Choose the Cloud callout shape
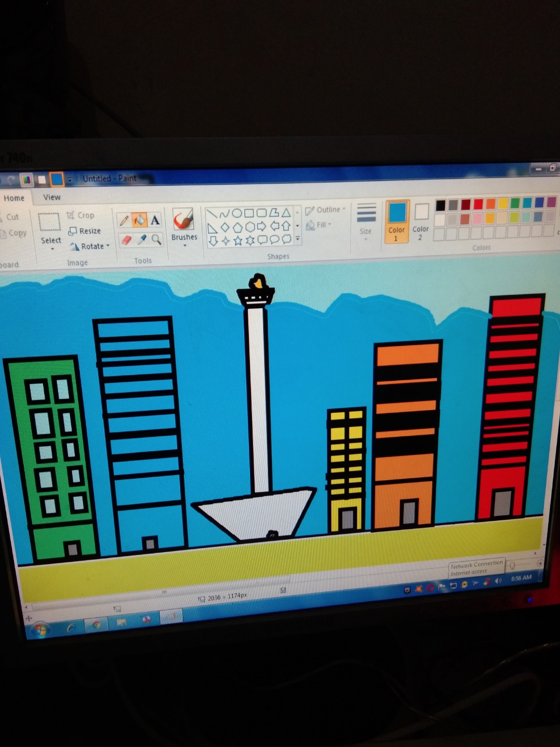The height and width of the screenshot is (747, 560). pyautogui.click(x=286, y=239)
